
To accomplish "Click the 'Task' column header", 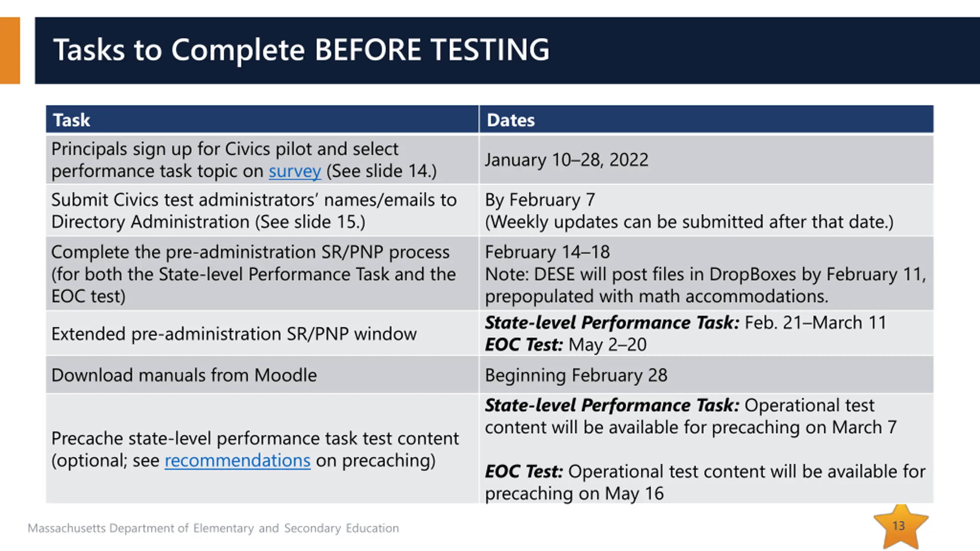I will [71, 120].
